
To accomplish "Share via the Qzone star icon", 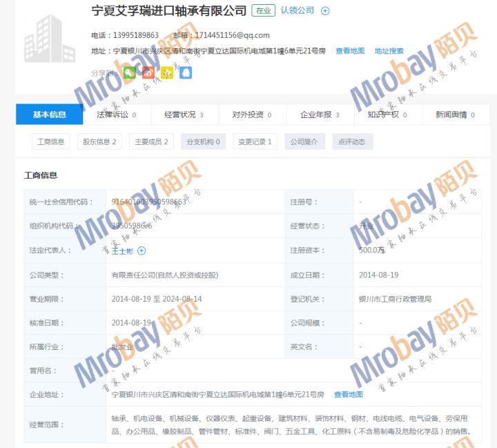I will click(167, 72).
